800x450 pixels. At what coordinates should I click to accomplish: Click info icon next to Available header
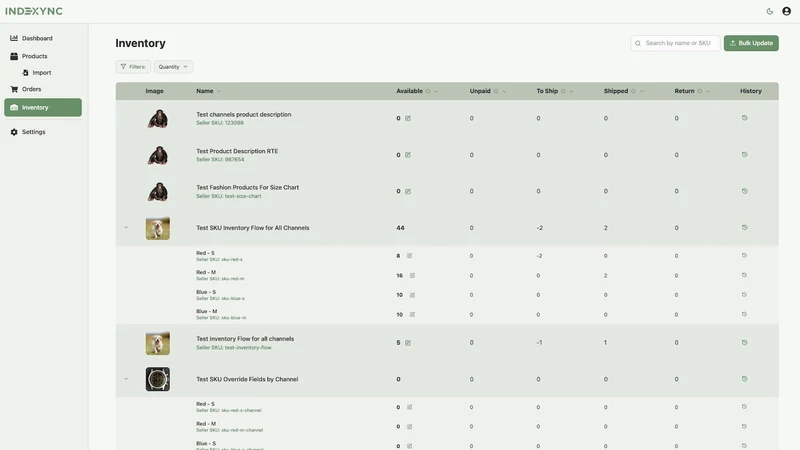click(428, 91)
